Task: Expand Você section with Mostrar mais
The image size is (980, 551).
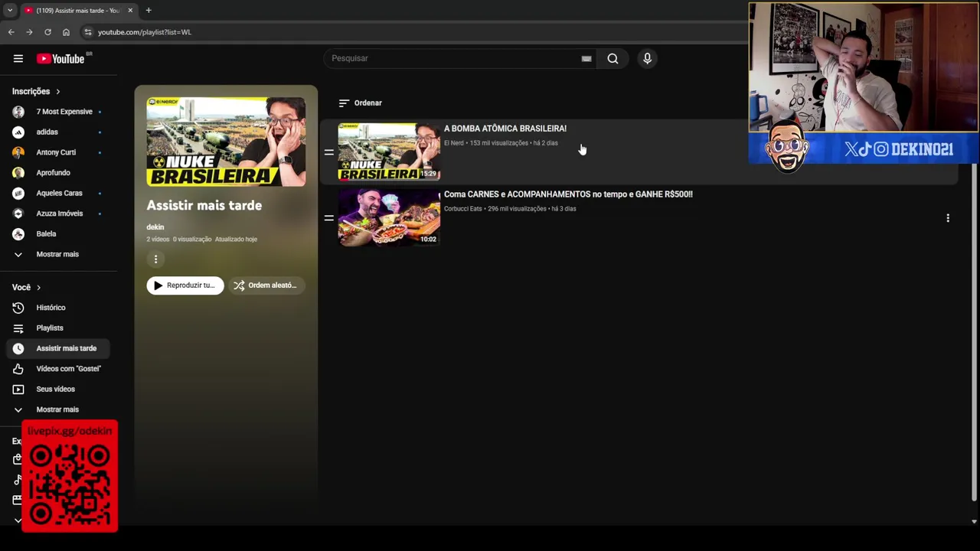Action: 57,409
